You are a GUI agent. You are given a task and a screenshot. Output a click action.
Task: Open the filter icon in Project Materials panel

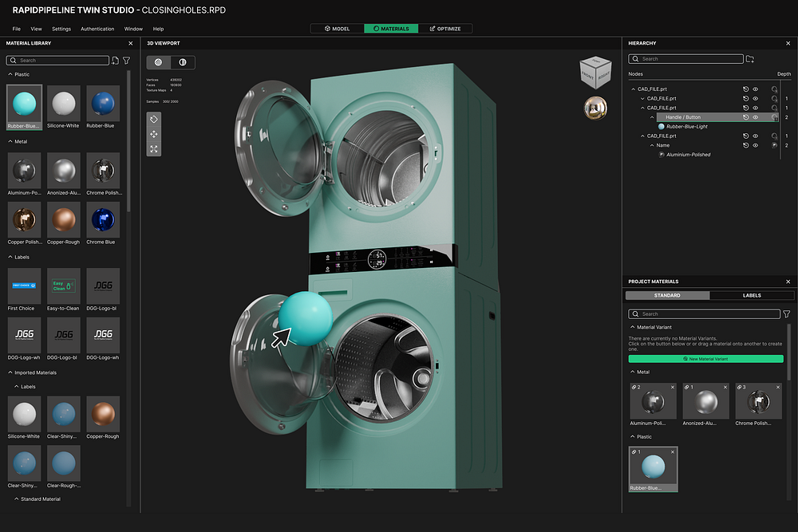click(786, 313)
